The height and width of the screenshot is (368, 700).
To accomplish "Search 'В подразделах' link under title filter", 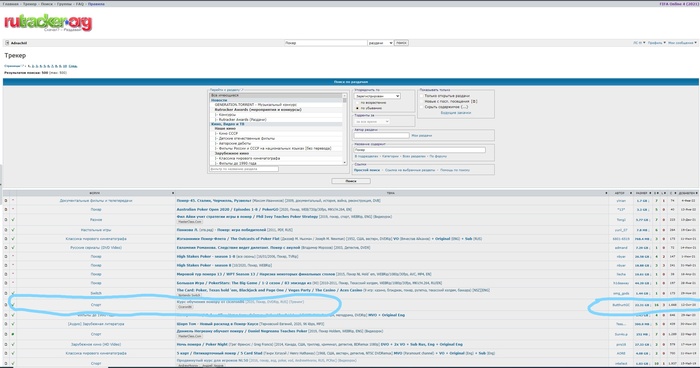I will (366, 156).
